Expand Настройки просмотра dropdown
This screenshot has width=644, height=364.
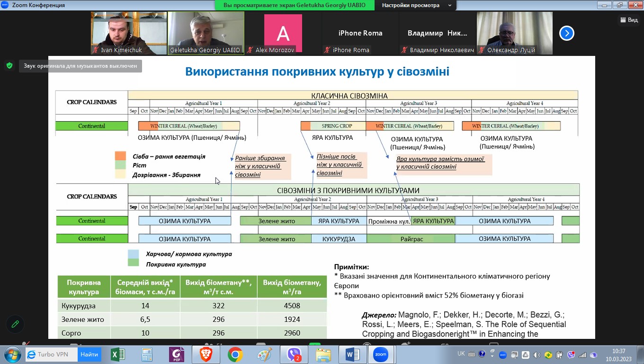(416, 5)
